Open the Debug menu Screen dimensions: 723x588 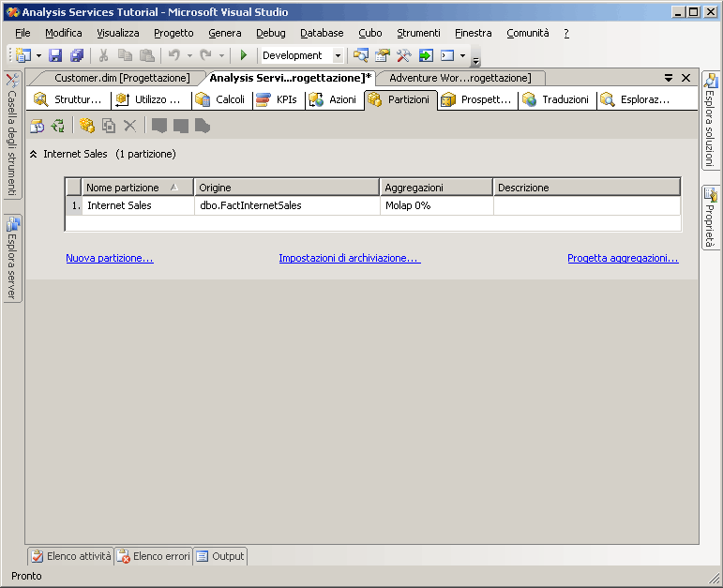(271, 33)
